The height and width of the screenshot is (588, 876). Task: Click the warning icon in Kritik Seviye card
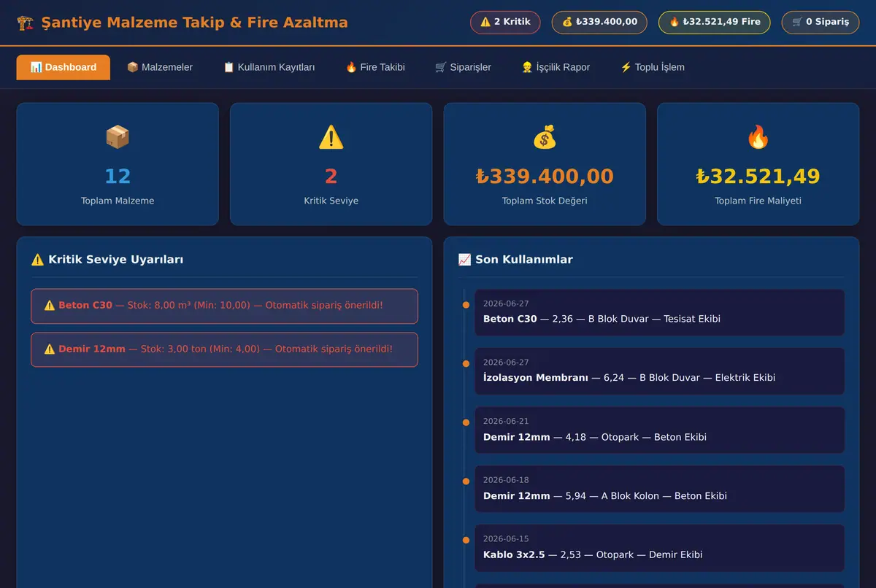click(x=331, y=136)
